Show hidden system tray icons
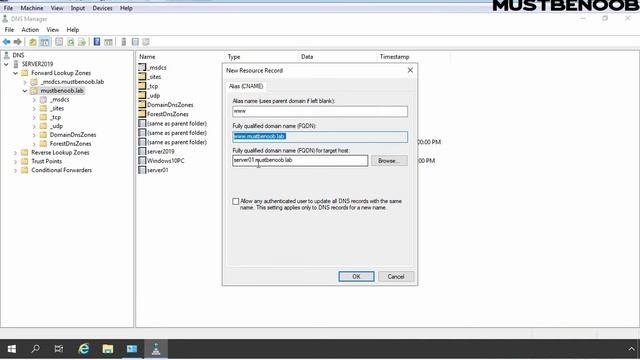The height and width of the screenshot is (360, 640). pos(631,349)
